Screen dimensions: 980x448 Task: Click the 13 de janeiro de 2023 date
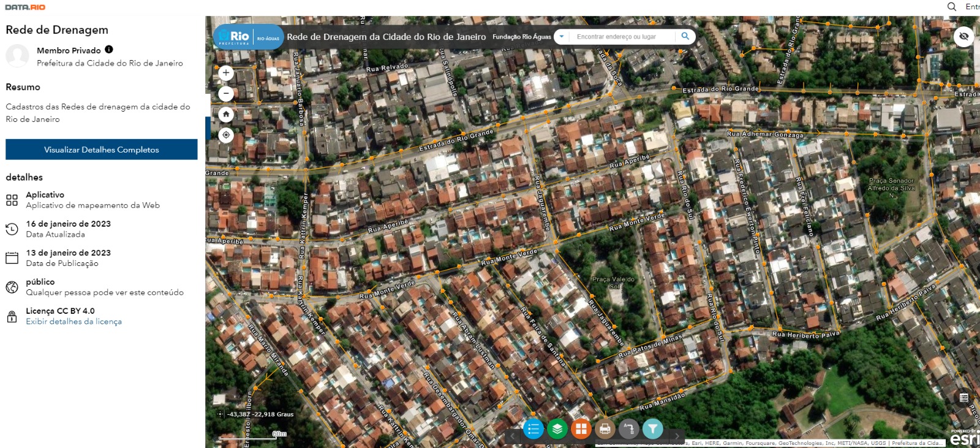(68, 252)
